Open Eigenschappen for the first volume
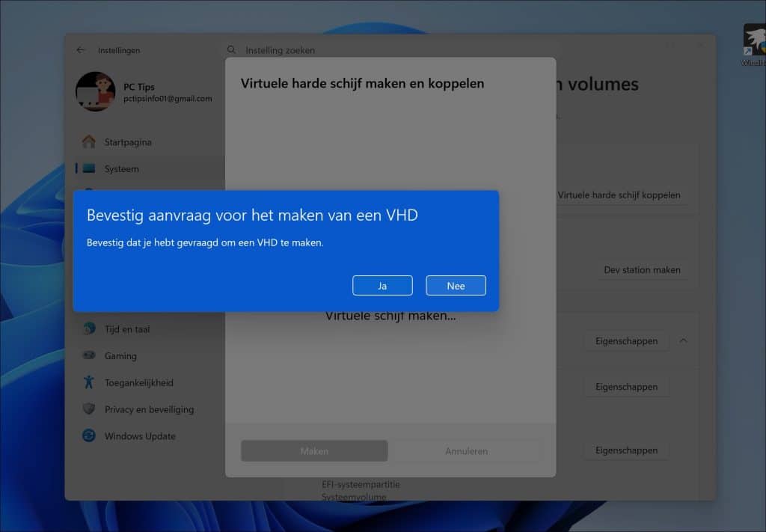This screenshot has height=532, width=766. (626, 340)
